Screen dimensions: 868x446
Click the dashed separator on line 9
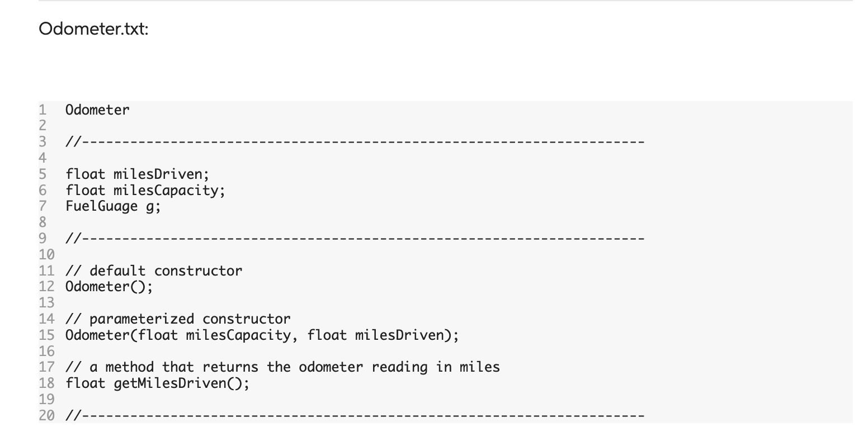coord(355,239)
